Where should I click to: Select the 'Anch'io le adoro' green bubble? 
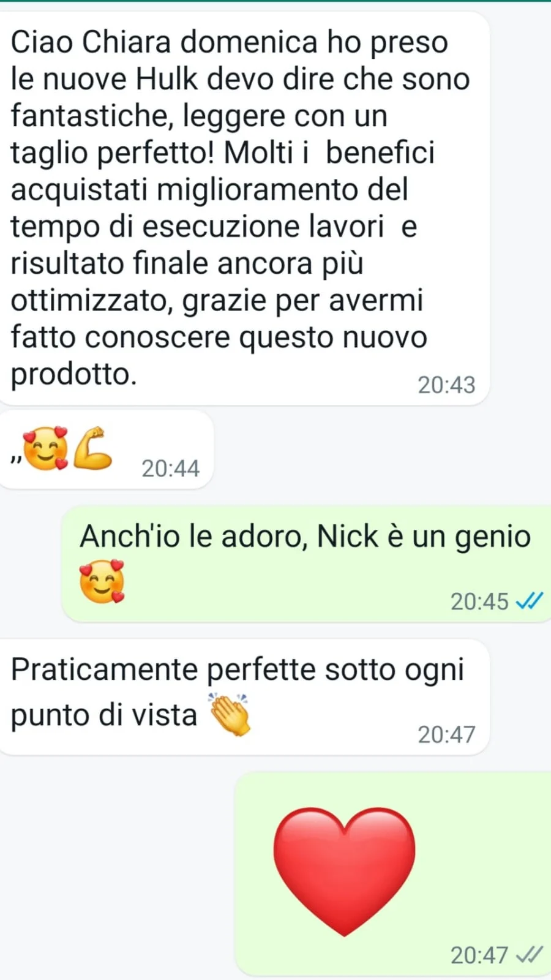click(306, 563)
